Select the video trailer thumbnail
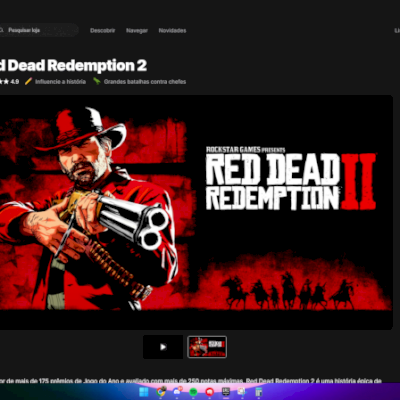 coord(163,347)
